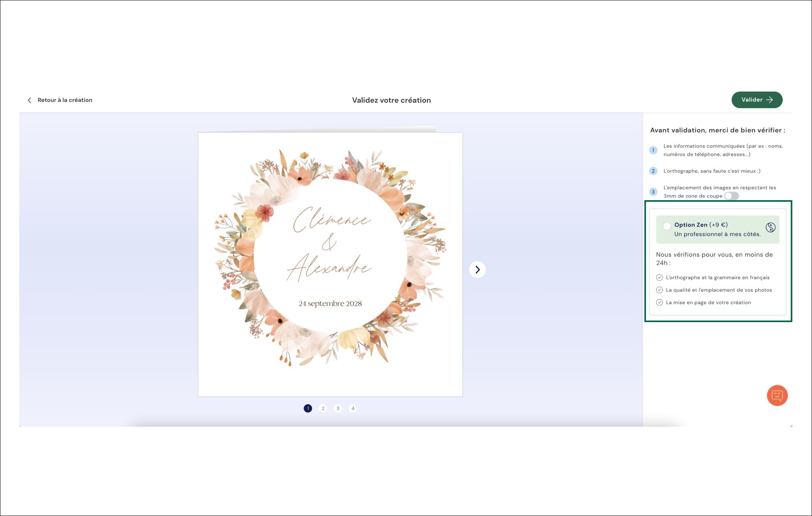Screen dimensions: 812x516
Task: Click checkmark icon beside mise en page
Action: (659, 303)
